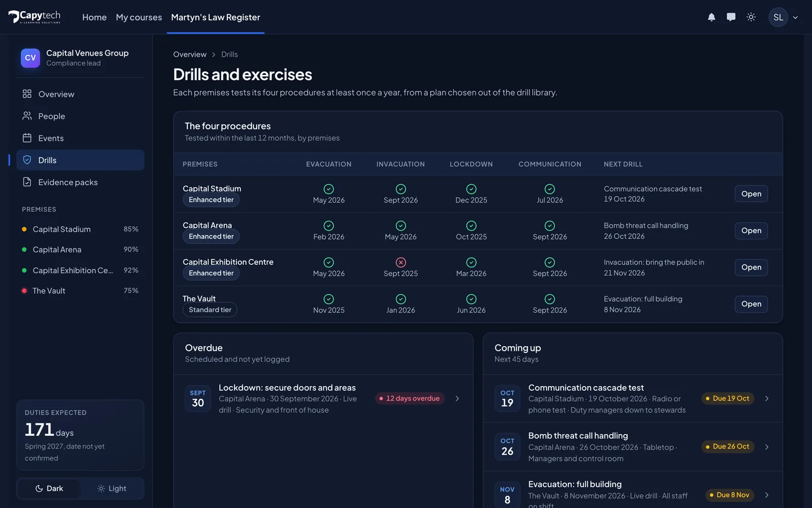Image resolution: width=812 pixels, height=508 pixels.
Task: Click Capital Arena Lockdown check icon
Action: click(471, 226)
